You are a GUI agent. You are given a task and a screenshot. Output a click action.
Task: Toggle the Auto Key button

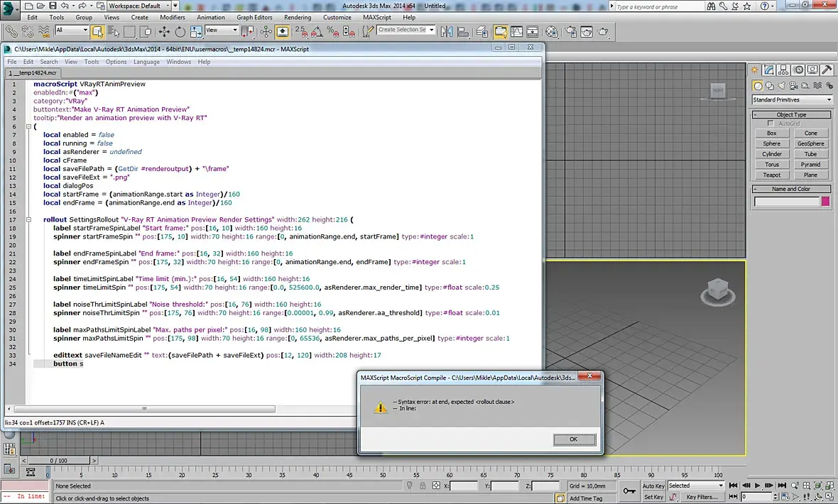653,486
